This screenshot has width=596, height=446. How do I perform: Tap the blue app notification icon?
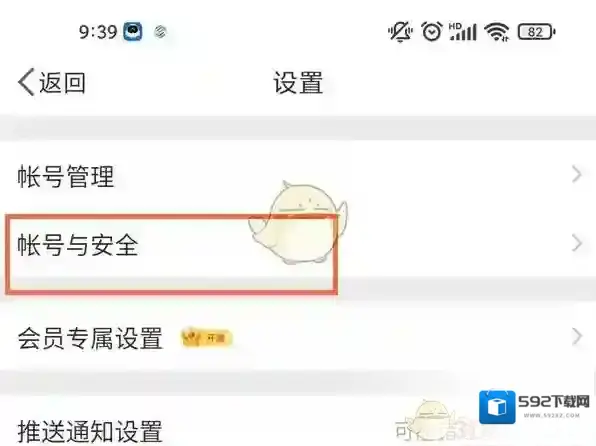[133, 32]
